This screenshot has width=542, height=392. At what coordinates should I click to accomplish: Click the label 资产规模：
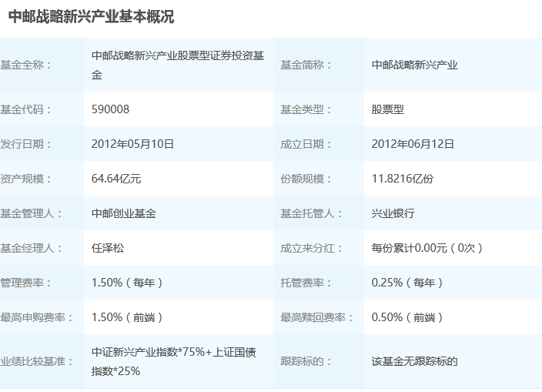(x=26, y=179)
